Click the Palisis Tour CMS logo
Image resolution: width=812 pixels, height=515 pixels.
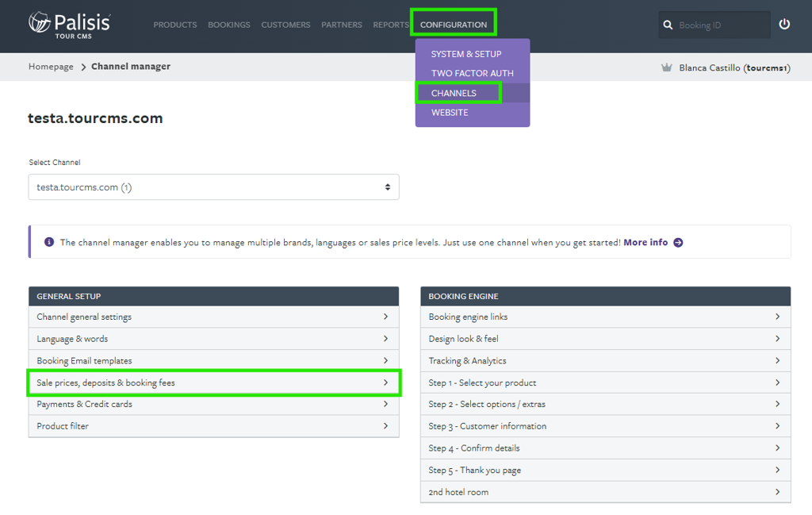pos(70,25)
